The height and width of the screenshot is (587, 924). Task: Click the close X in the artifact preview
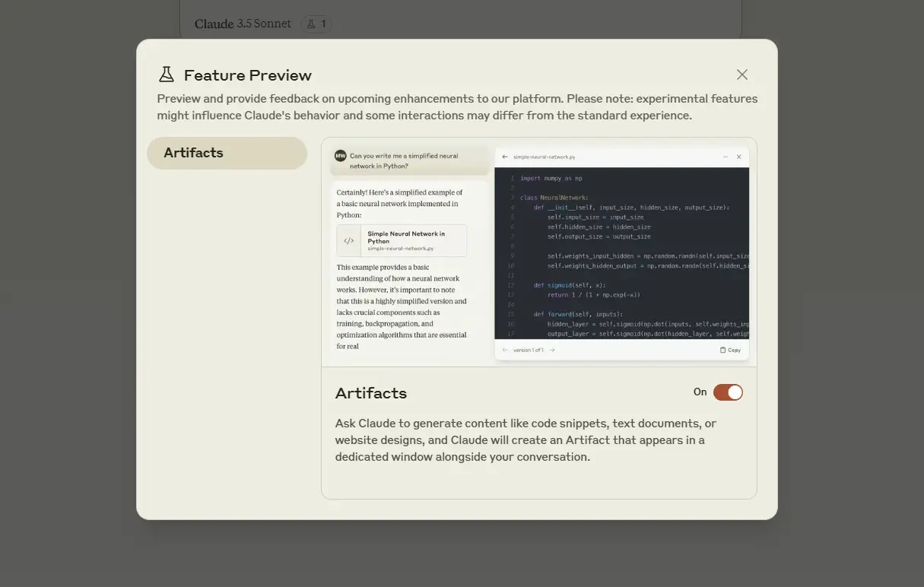(738, 157)
